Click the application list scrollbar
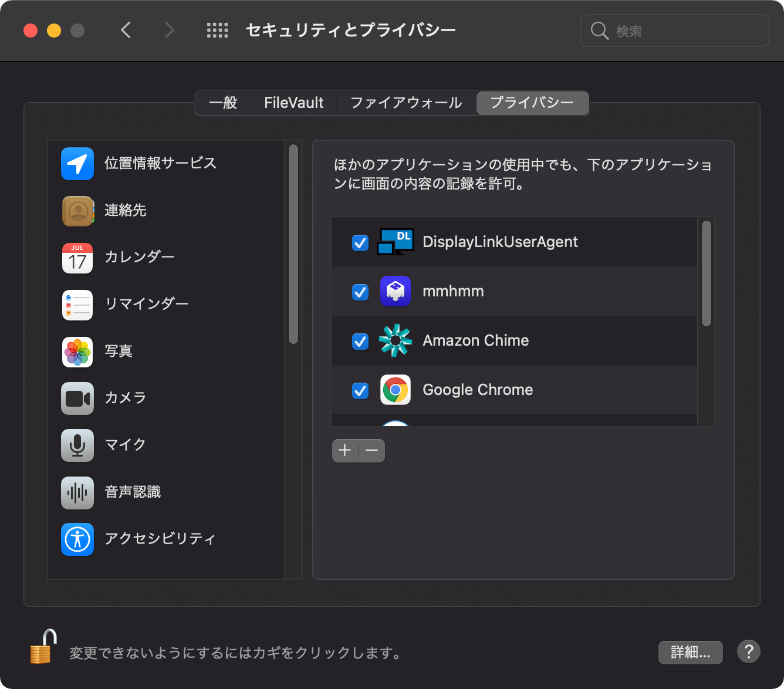Viewport: 784px width, 689px height. pos(707,273)
